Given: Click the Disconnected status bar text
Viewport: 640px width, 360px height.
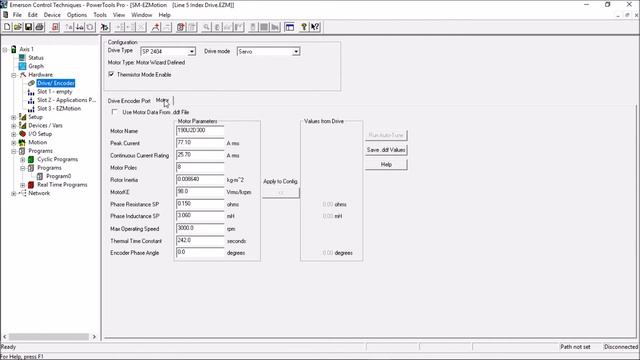Looking at the screenshot, I should coord(620,347).
